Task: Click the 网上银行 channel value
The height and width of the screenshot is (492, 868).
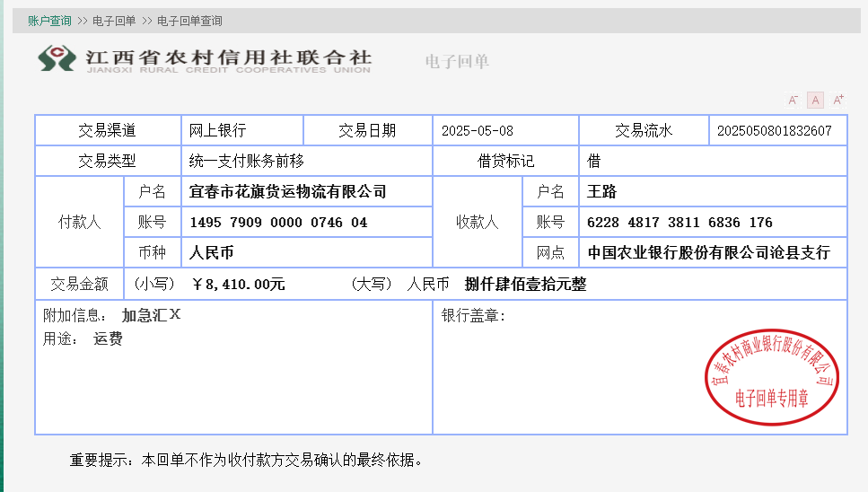Action: tap(217, 130)
